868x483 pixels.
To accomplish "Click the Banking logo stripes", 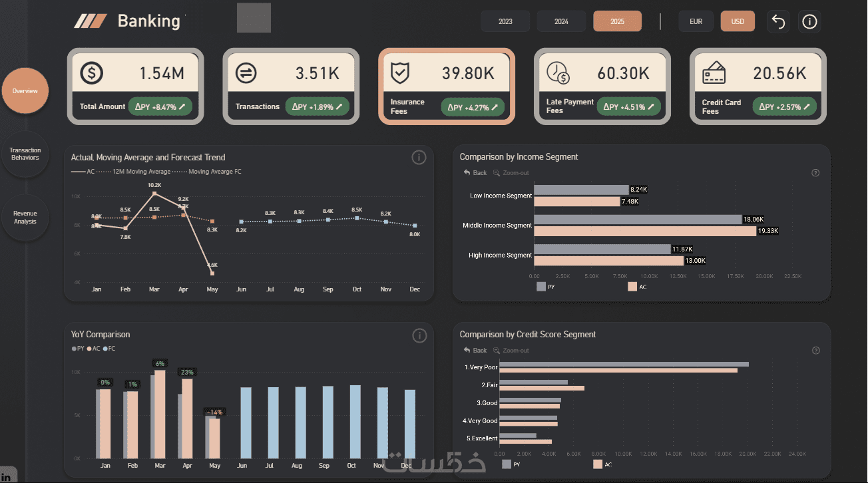I will point(90,21).
